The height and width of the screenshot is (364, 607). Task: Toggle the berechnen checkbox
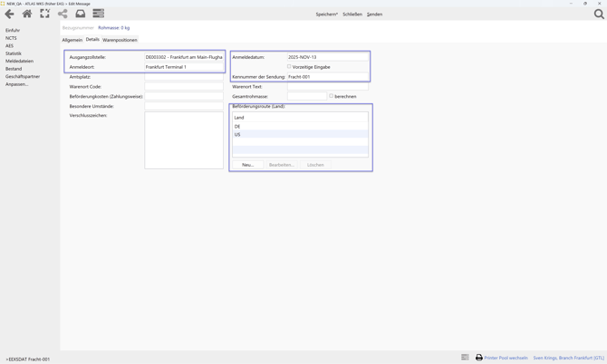(x=332, y=96)
